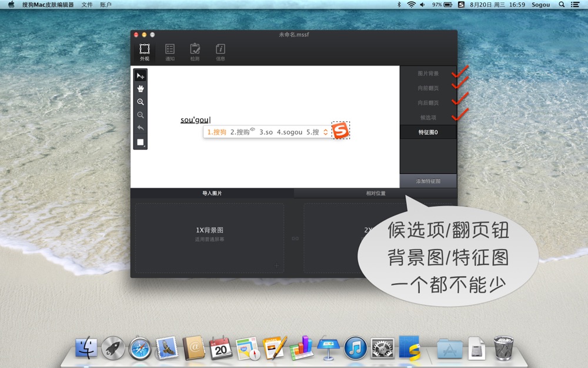Open Safari compass icon in the Dock
The image size is (588, 368).
(140, 349)
